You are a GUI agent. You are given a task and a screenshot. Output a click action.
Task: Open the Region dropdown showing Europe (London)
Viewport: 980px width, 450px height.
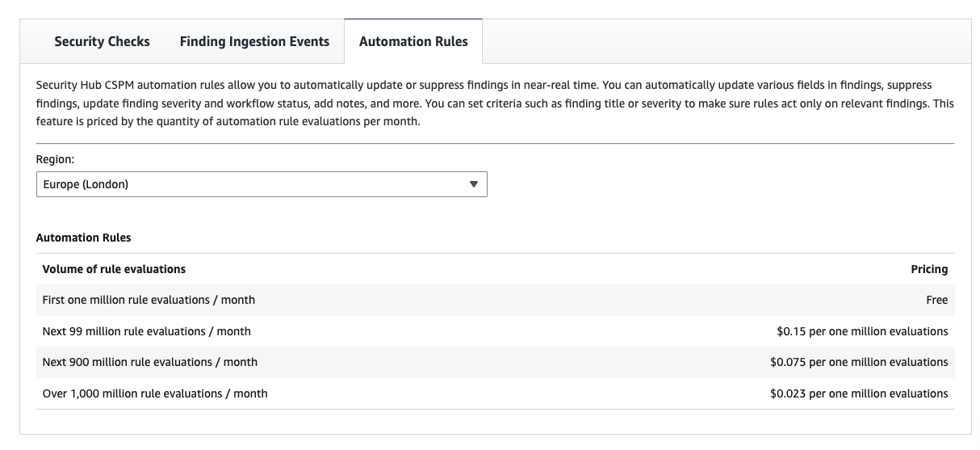tap(262, 184)
